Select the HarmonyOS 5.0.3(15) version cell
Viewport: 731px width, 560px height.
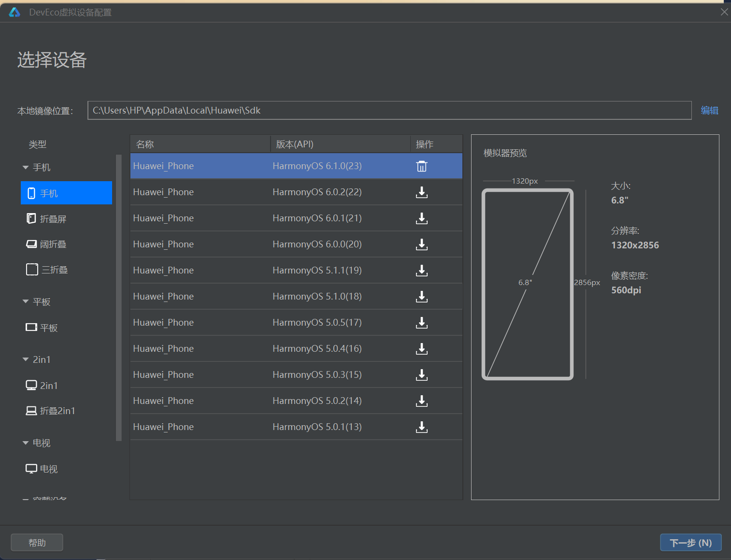coord(317,374)
